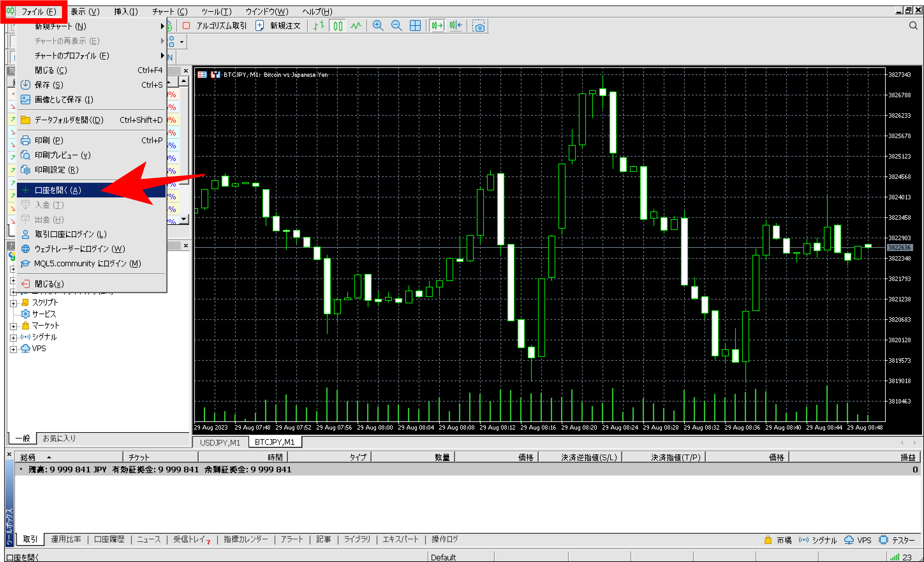Expand the シグナル tree node
The height and width of the screenshot is (562, 924).
click(x=13, y=338)
